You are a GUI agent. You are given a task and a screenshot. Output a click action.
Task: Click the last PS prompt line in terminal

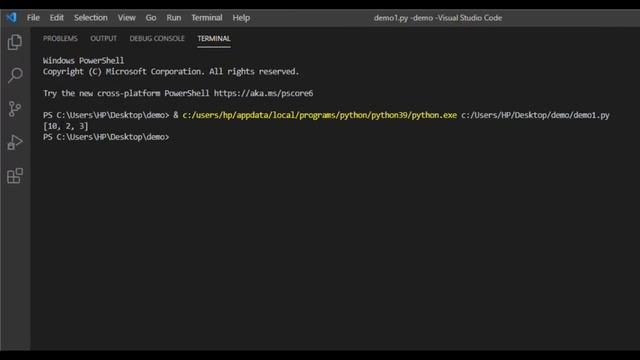coord(106,137)
